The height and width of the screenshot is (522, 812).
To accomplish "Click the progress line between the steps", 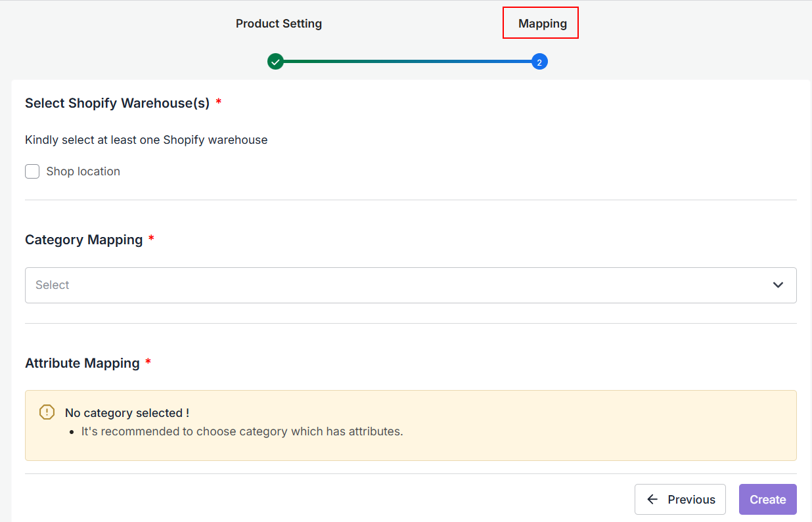I will click(x=407, y=62).
